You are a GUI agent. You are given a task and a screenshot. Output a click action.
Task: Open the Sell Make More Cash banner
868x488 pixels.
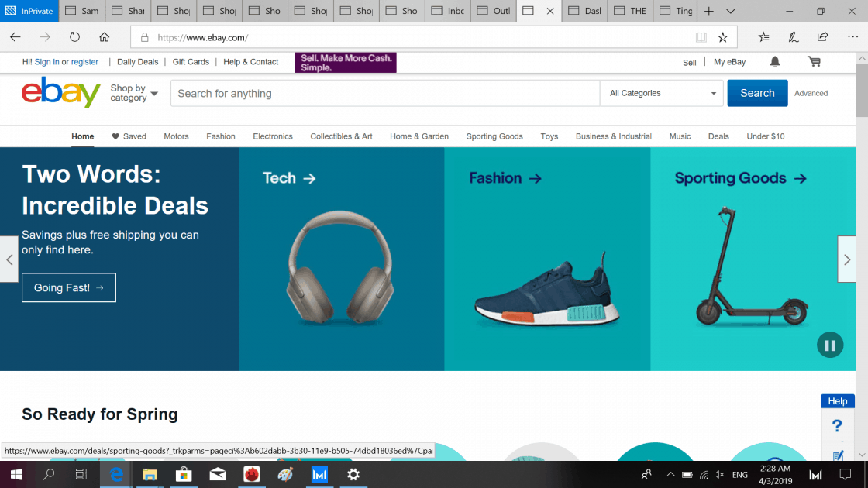pos(346,63)
